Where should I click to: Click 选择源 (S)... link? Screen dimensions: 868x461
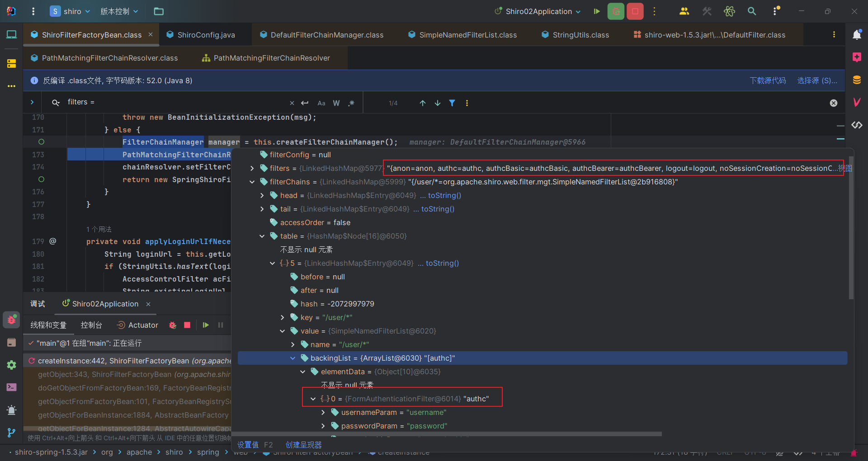[817, 80]
